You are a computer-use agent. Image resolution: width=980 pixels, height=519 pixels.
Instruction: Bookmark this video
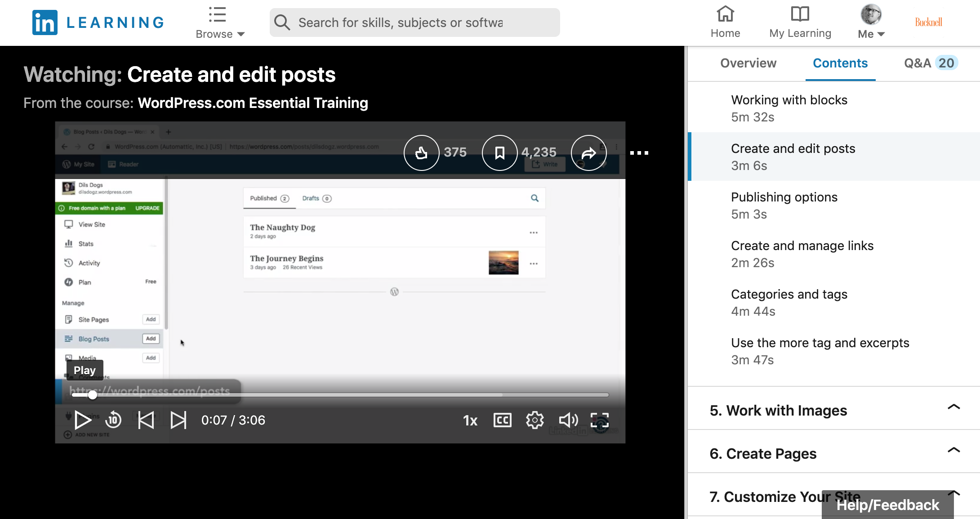coord(499,153)
